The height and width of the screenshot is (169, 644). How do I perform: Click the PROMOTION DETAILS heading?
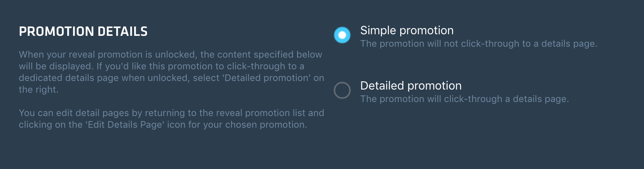click(x=83, y=32)
